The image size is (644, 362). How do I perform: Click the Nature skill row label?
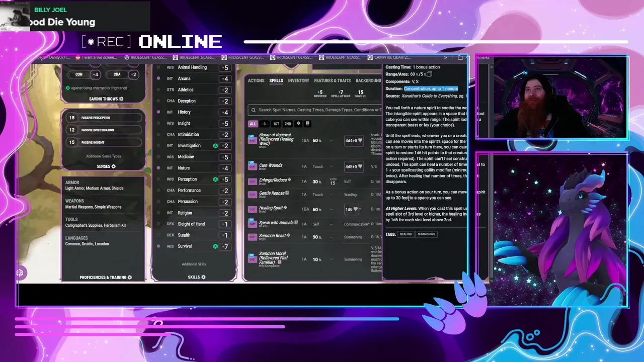point(184,168)
